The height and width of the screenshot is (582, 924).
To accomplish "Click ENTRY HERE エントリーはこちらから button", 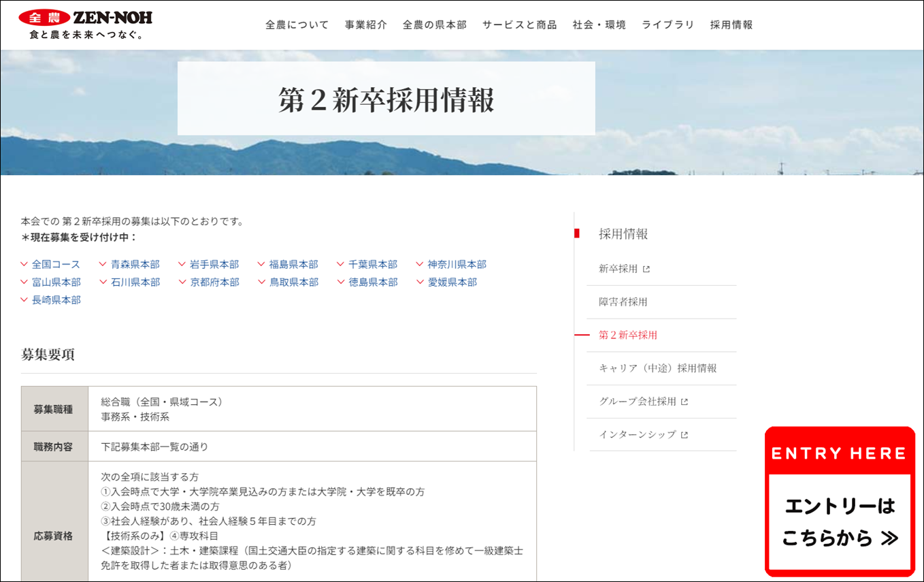I will point(840,501).
